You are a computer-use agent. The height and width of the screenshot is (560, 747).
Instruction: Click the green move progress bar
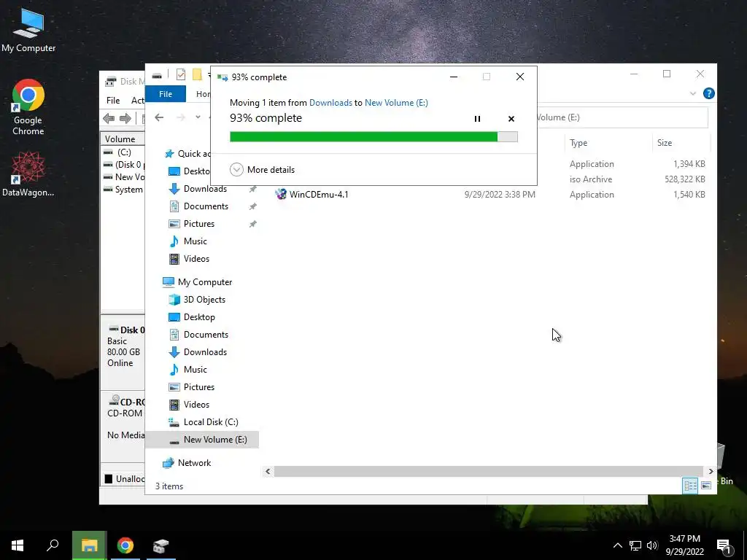373,137
